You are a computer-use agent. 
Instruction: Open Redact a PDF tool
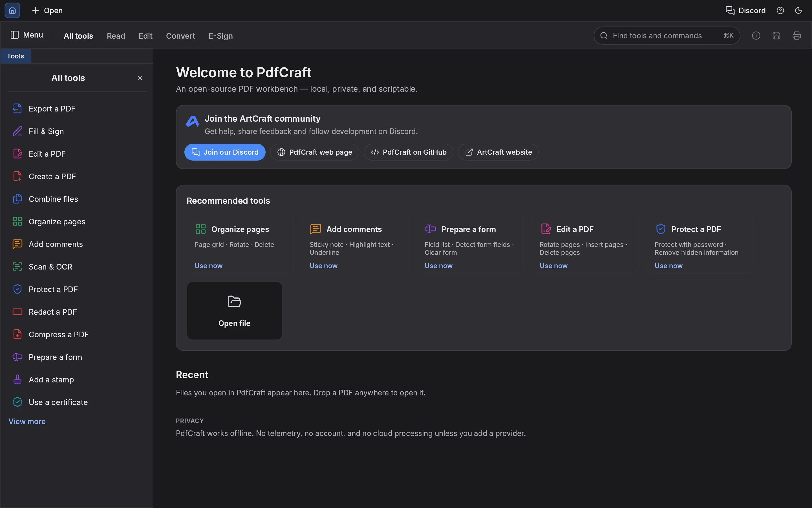coord(77,312)
